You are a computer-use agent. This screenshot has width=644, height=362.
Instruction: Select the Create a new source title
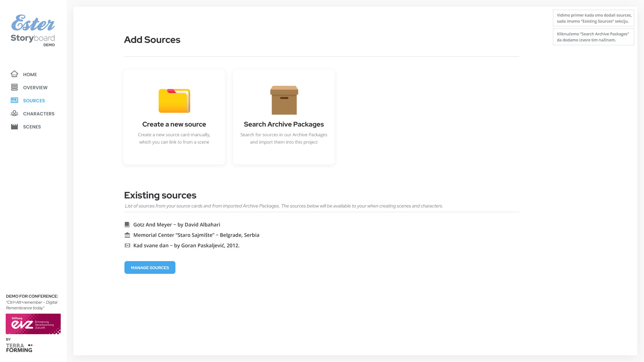[x=174, y=124]
